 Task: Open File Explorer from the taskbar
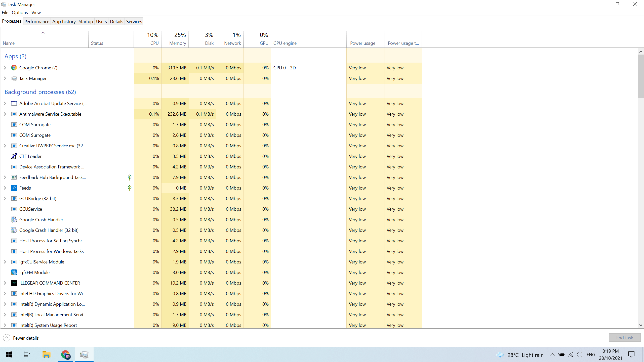pyautogui.click(x=46, y=354)
